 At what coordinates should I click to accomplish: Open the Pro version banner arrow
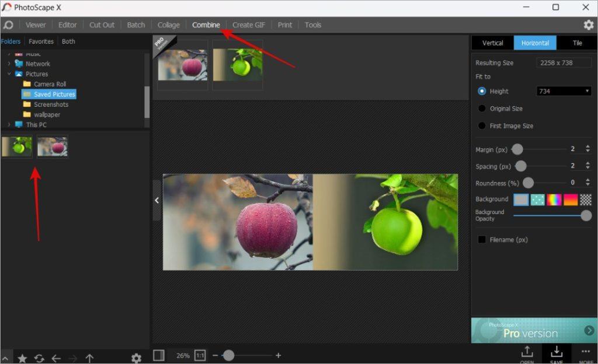pyautogui.click(x=589, y=330)
